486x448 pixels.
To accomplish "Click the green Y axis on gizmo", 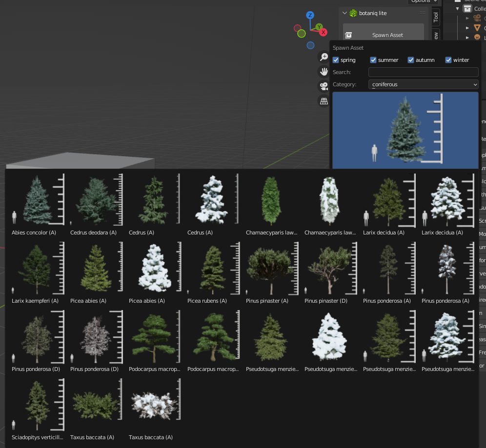I will point(318,27).
